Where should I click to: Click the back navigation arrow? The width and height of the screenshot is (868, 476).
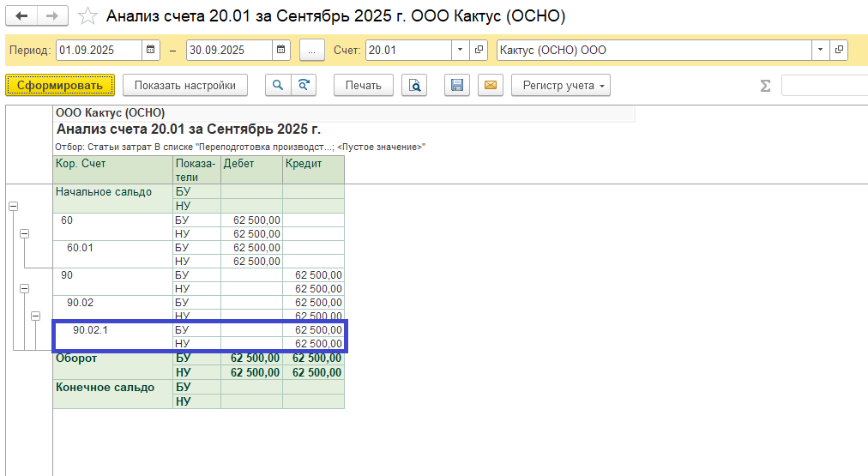22,16
